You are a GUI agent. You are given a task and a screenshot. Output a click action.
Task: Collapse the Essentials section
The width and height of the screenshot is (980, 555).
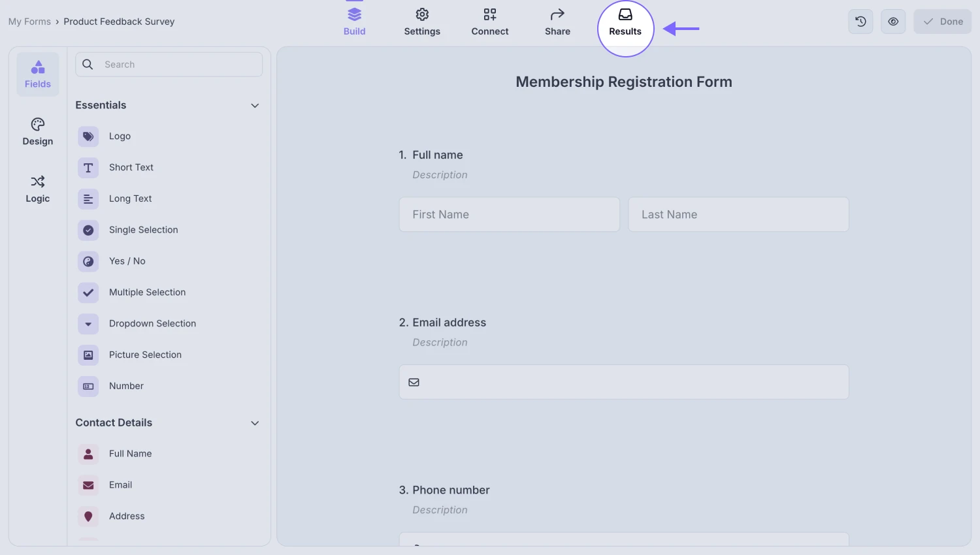[x=255, y=105]
